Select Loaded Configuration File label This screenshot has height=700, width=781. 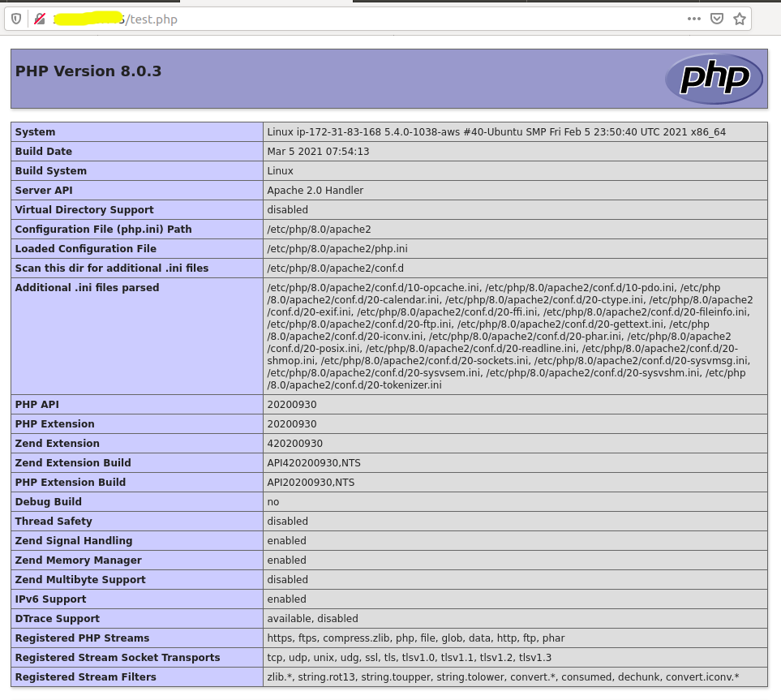point(86,249)
